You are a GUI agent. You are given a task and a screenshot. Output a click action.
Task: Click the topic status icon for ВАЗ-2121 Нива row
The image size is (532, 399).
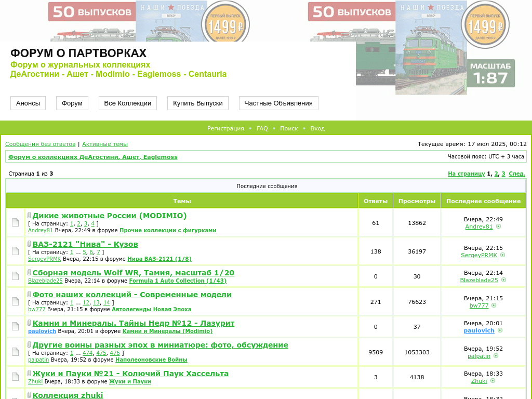click(x=16, y=251)
